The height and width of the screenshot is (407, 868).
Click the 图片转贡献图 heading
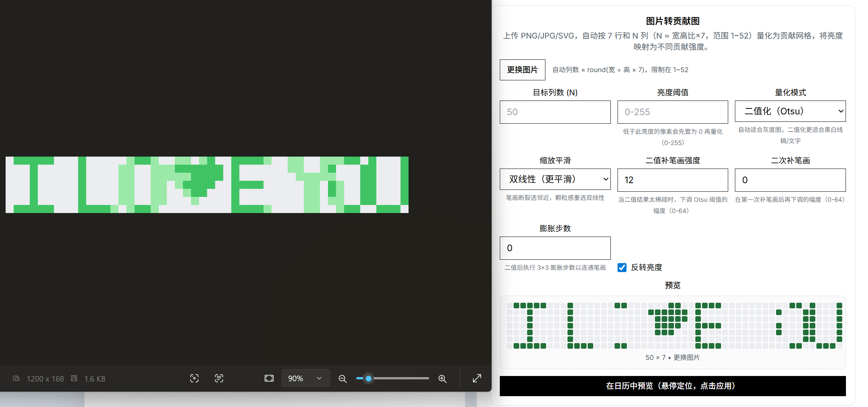tap(672, 21)
